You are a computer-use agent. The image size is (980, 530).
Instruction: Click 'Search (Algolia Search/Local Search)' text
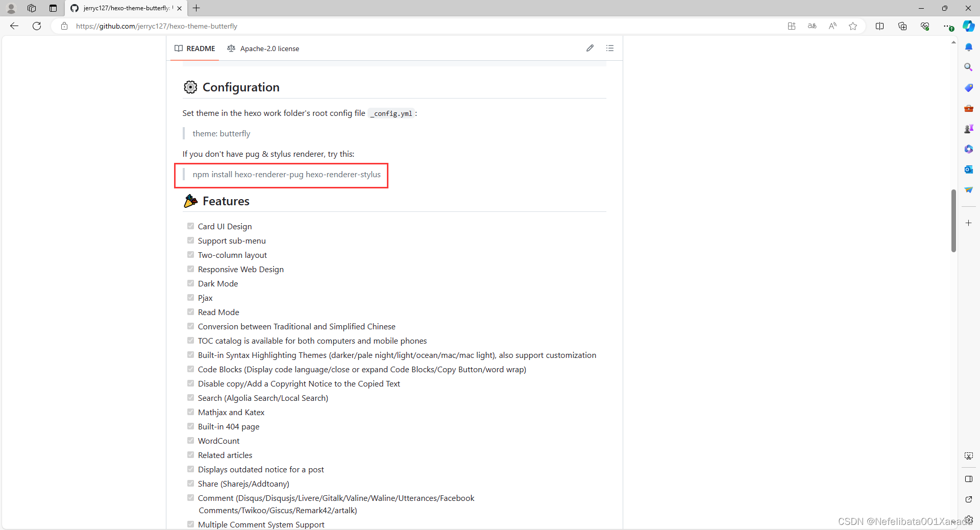coord(263,398)
